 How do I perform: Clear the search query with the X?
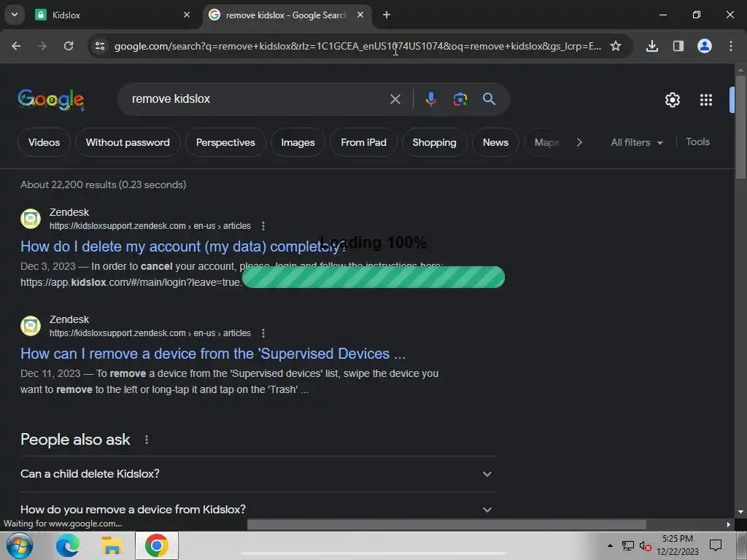(395, 99)
